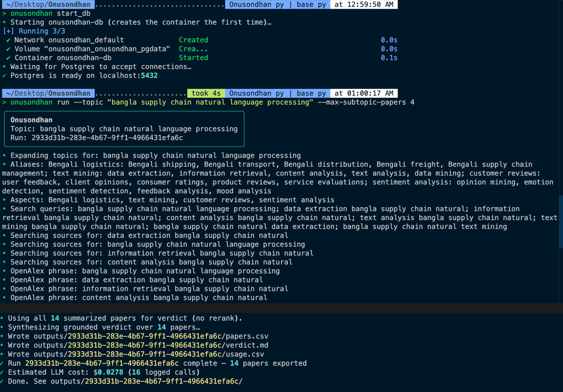Click the first 'Onusondhan py | base py' environment segment
This screenshot has height=392, width=563.
coord(278,4)
